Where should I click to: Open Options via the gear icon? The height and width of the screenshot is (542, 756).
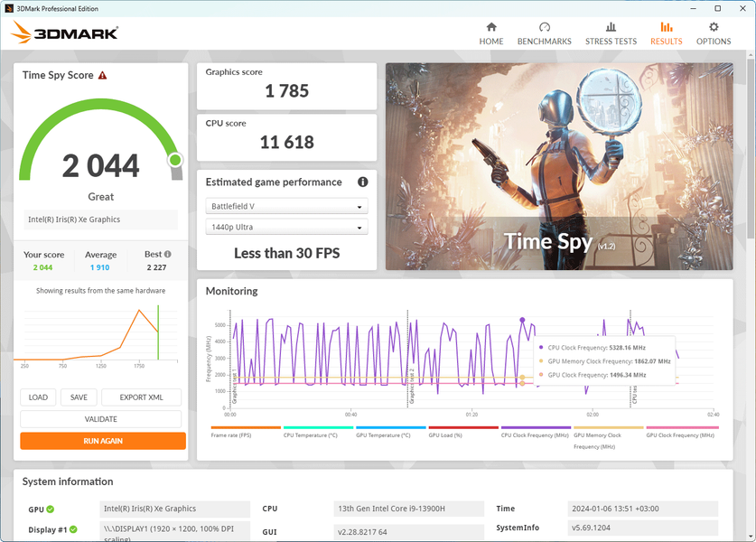click(713, 27)
